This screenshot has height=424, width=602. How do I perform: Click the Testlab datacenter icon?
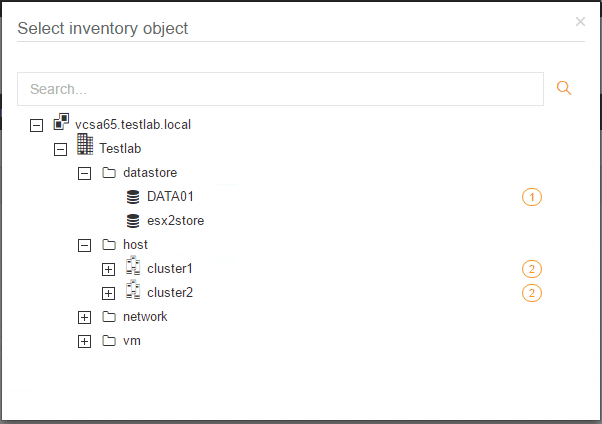click(85, 147)
